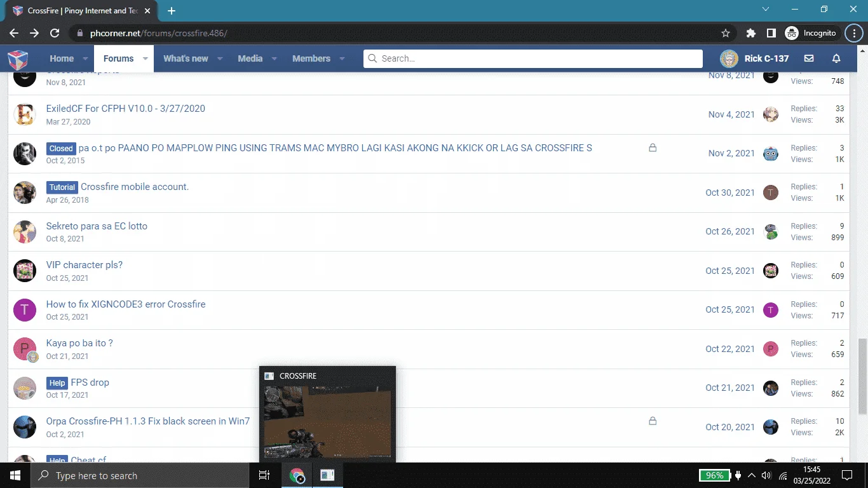Click author avatar of FPS drop thread

(25, 388)
